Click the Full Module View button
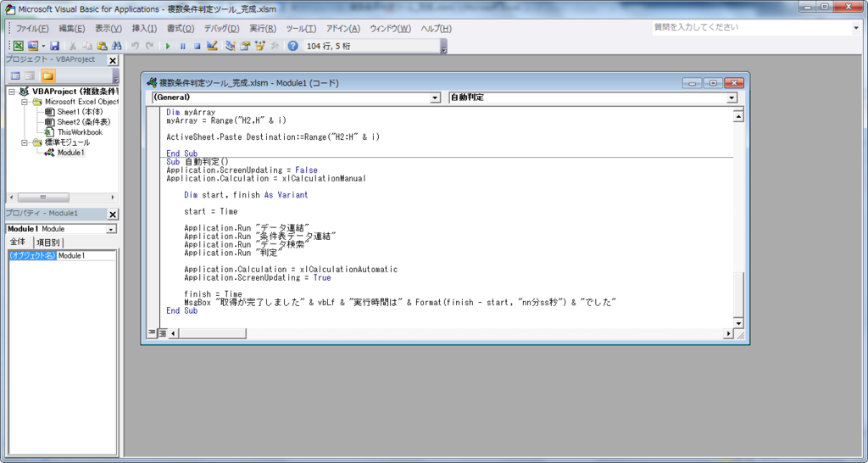The image size is (868, 463). [163, 333]
